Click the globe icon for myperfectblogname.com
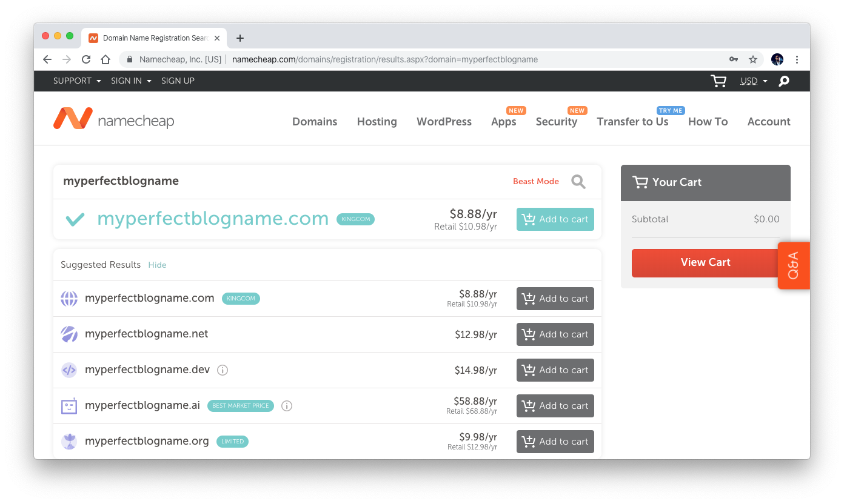844x504 pixels. (69, 299)
